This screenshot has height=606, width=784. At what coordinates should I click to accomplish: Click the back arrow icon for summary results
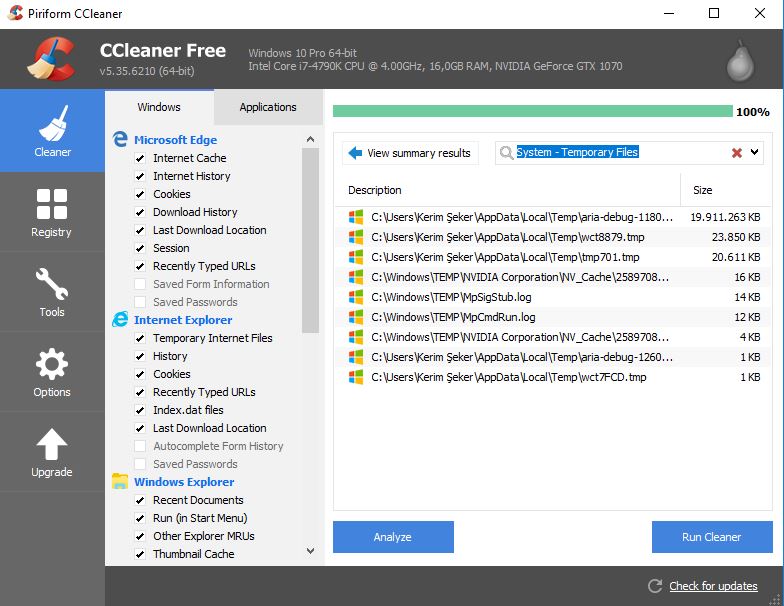coord(355,152)
